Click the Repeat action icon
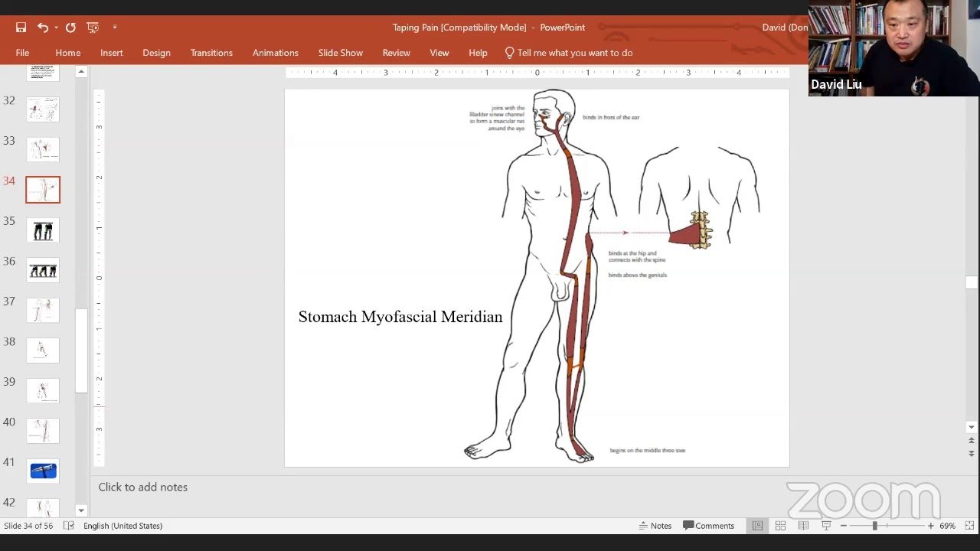 (x=70, y=28)
